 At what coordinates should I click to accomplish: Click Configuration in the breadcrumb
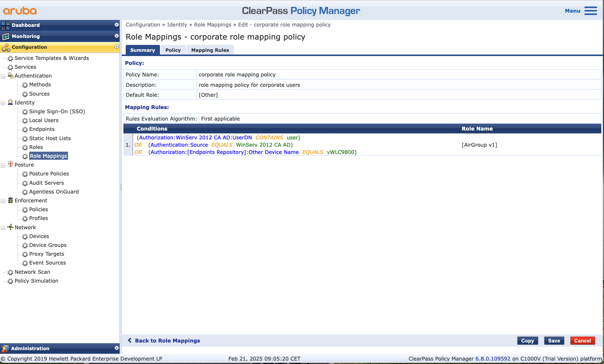click(143, 25)
